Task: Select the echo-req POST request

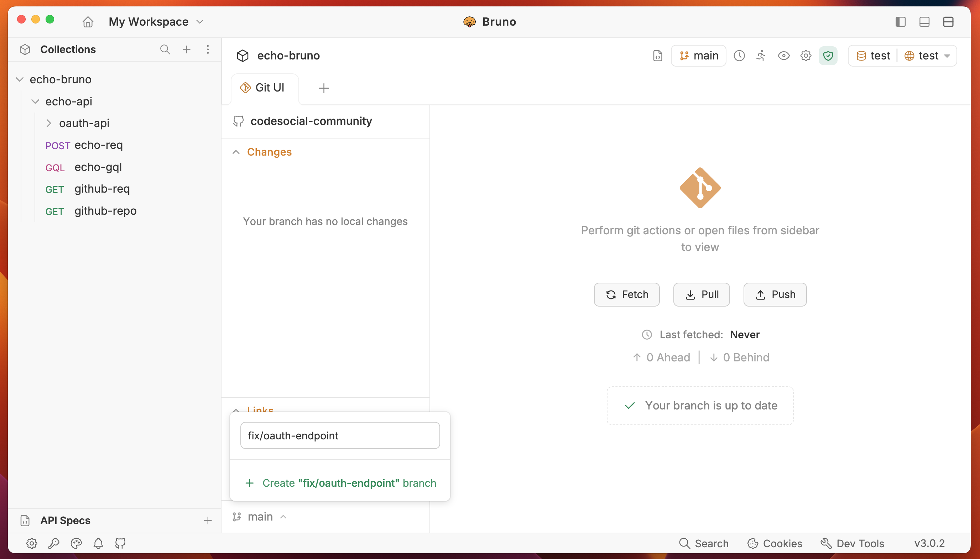Action: pyautogui.click(x=98, y=145)
